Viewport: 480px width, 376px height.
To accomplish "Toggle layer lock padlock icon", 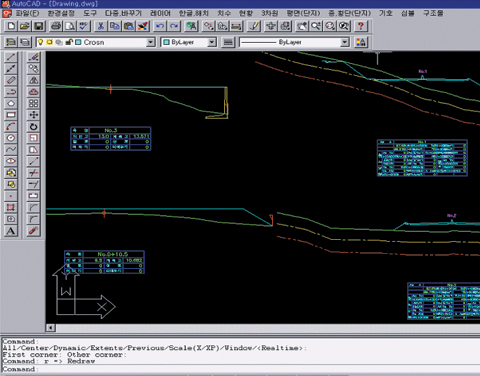I will pos(69,42).
